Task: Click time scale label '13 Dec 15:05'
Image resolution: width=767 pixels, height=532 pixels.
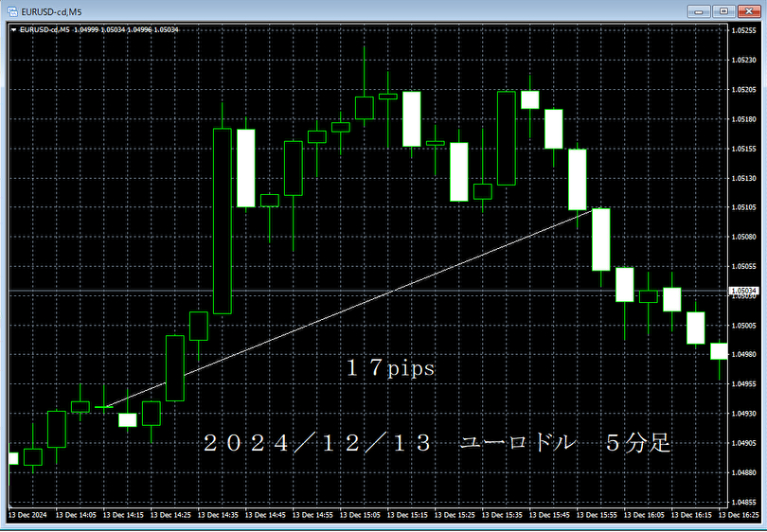Action: click(361, 515)
